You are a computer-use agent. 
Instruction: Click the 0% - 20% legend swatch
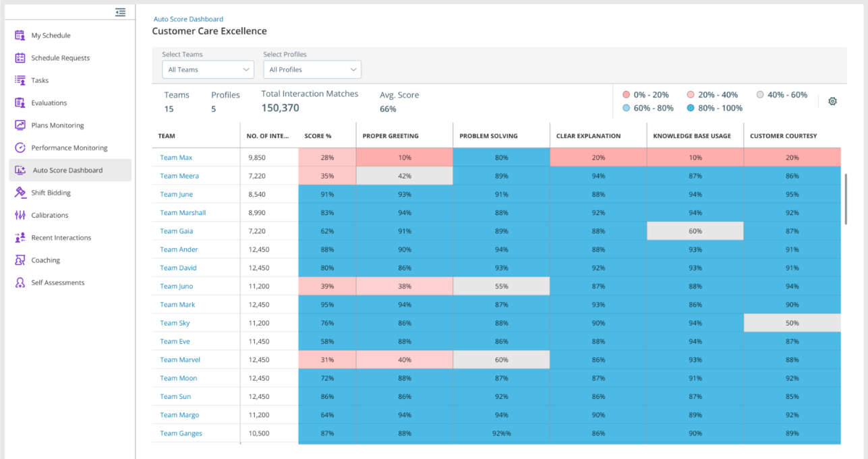(x=626, y=95)
